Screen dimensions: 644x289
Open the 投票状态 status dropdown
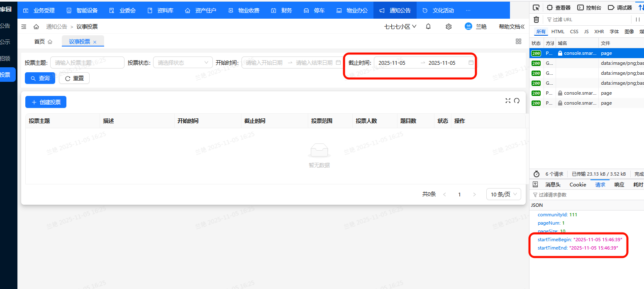(183, 63)
